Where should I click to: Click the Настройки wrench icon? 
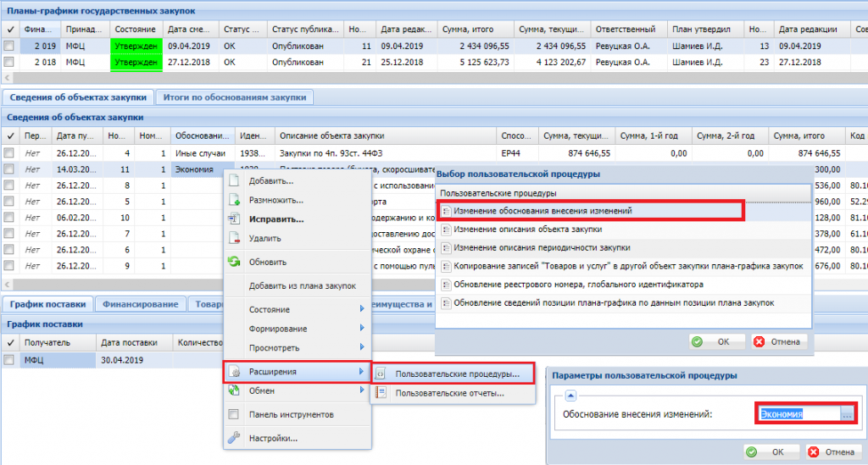click(235, 438)
